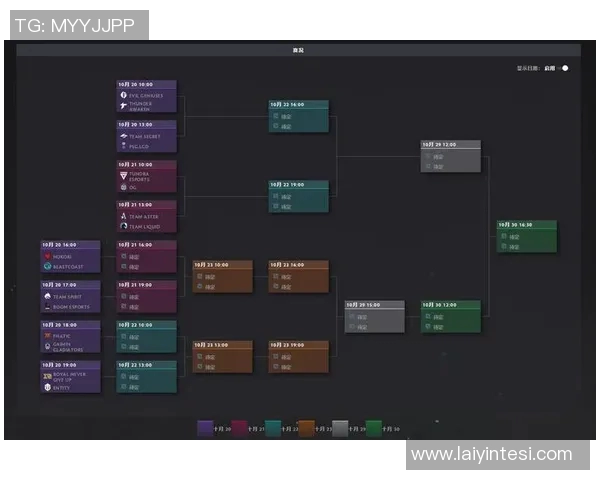Click the 10月 21 10:00 match header
Image resolution: width=600 pixels, height=480 pixels.
pyautogui.click(x=147, y=164)
